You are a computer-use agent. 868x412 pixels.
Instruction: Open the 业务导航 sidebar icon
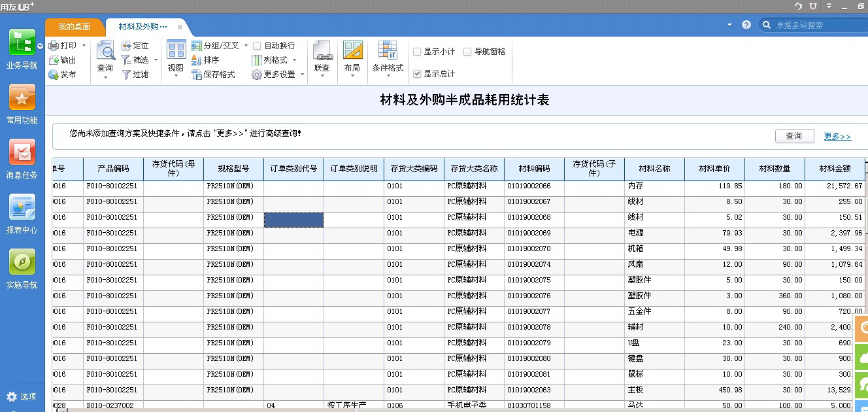coord(22,43)
